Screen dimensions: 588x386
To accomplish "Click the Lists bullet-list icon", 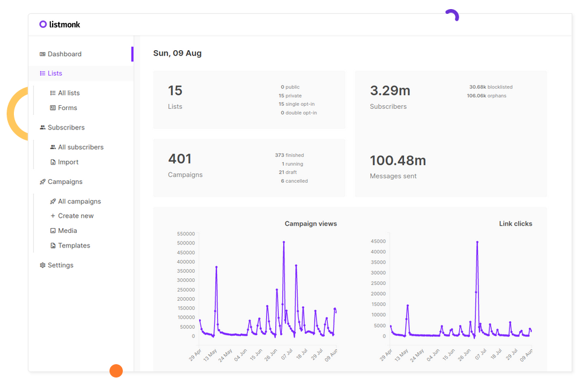I will [42, 73].
